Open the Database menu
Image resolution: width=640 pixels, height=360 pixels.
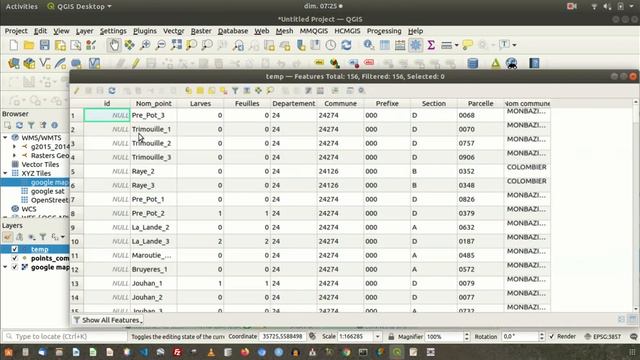tap(233, 31)
